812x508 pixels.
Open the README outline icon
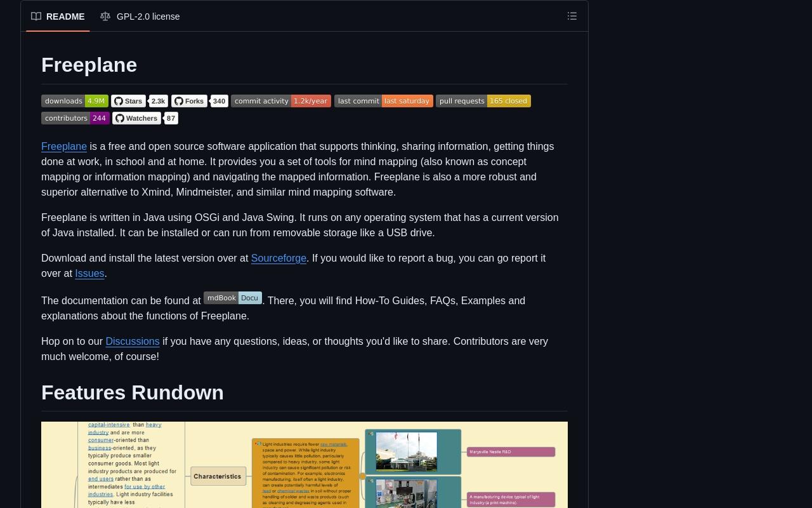572,17
